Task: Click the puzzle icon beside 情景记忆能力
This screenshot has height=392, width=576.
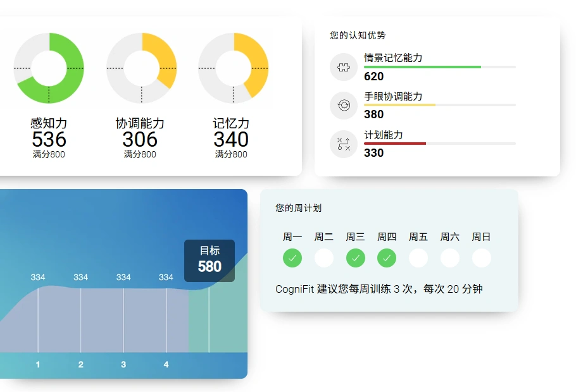Action: [x=344, y=67]
